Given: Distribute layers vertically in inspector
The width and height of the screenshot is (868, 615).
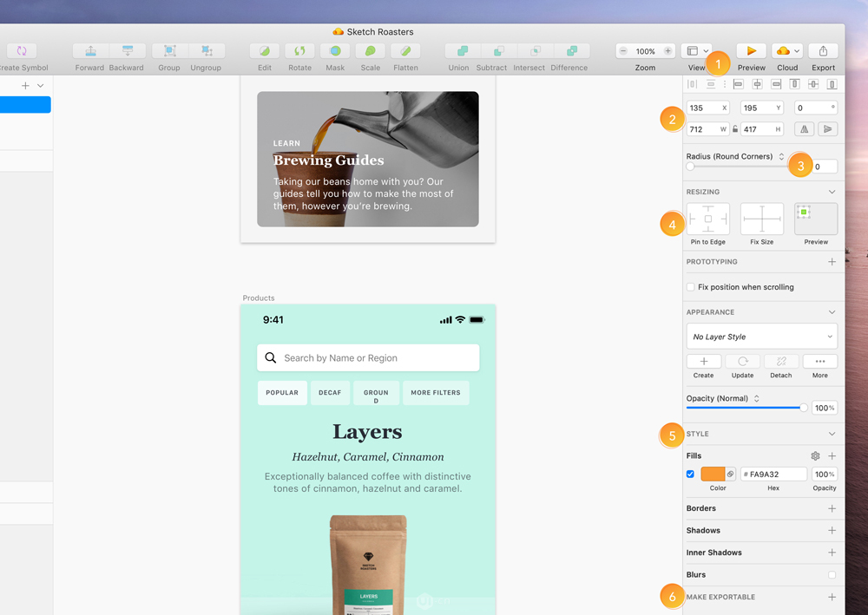Looking at the screenshot, I should 711,84.
